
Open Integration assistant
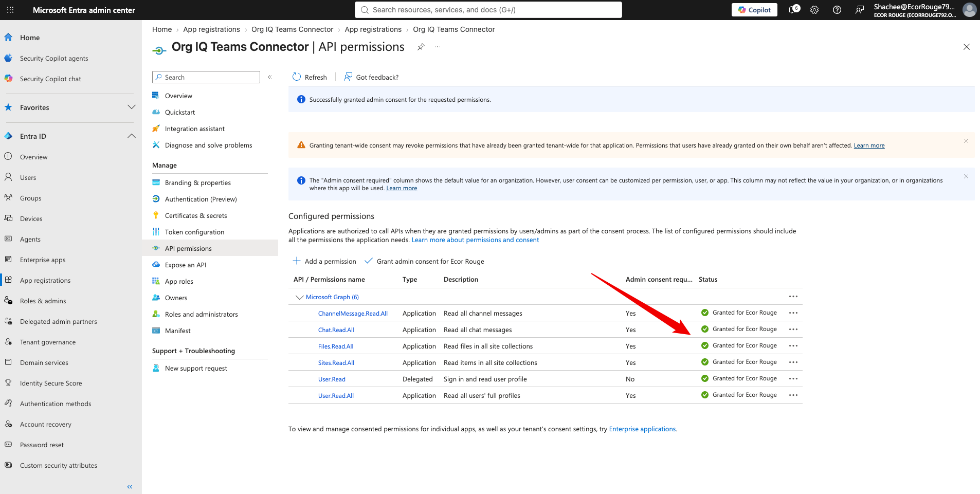pyautogui.click(x=194, y=129)
